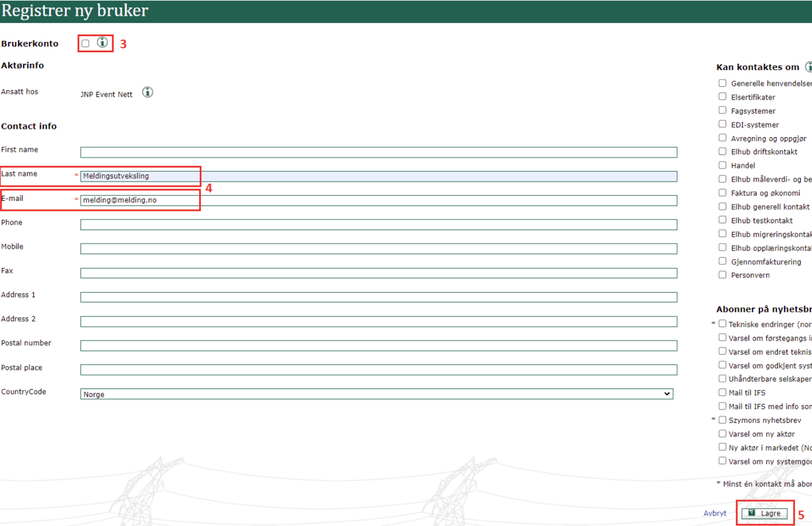Click the E-mail input field

379,200
